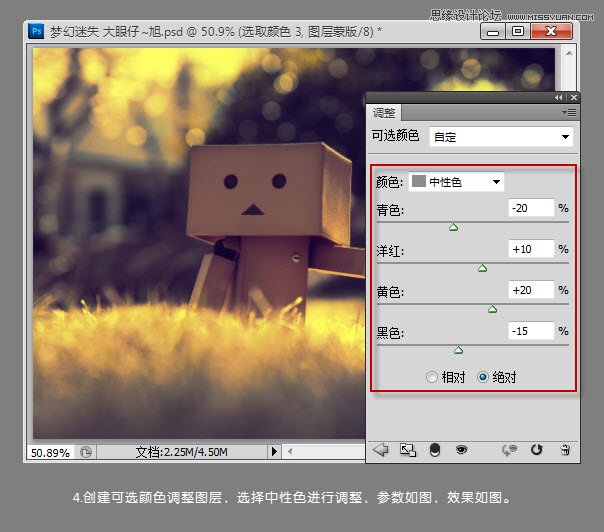Click the status bar document info icon
The height and width of the screenshot is (532, 604).
pos(86,452)
